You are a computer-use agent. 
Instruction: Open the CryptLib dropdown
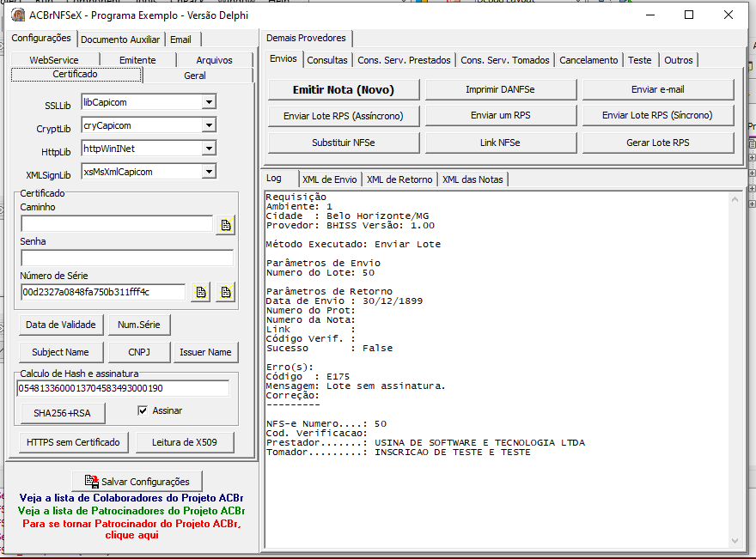pos(209,125)
